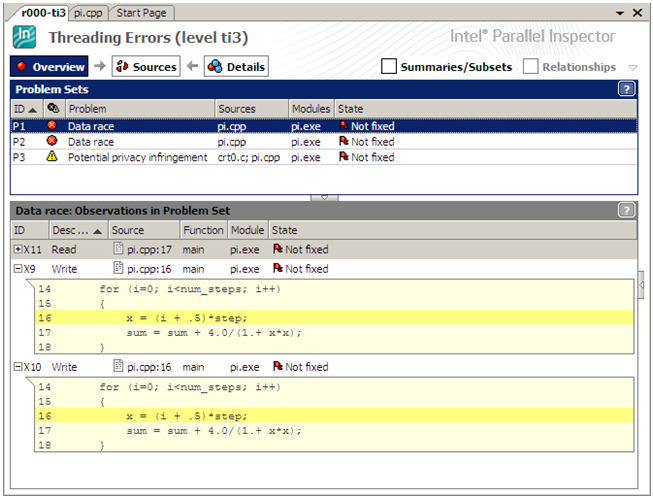Click the Observations ID column header
Image resolution: width=653 pixels, height=498 pixels.
click(30, 230)
